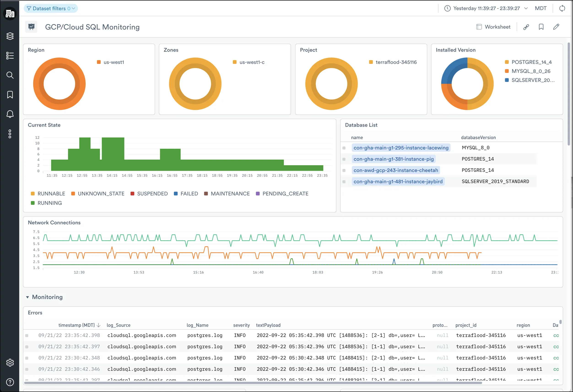The image size is (573, 392).
Task: Click the name column header in Database List
Action: pyautogui.click(x=357, y=138)
